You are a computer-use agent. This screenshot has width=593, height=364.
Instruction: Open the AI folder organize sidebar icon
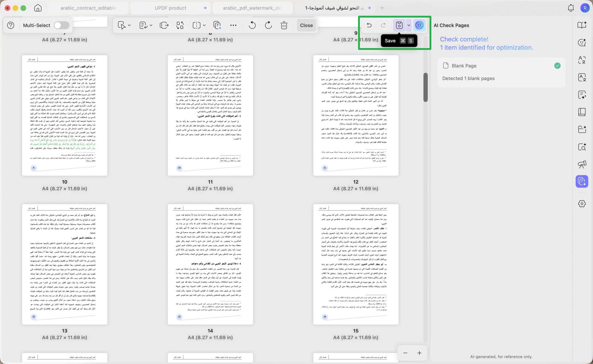tap(582, 130)
